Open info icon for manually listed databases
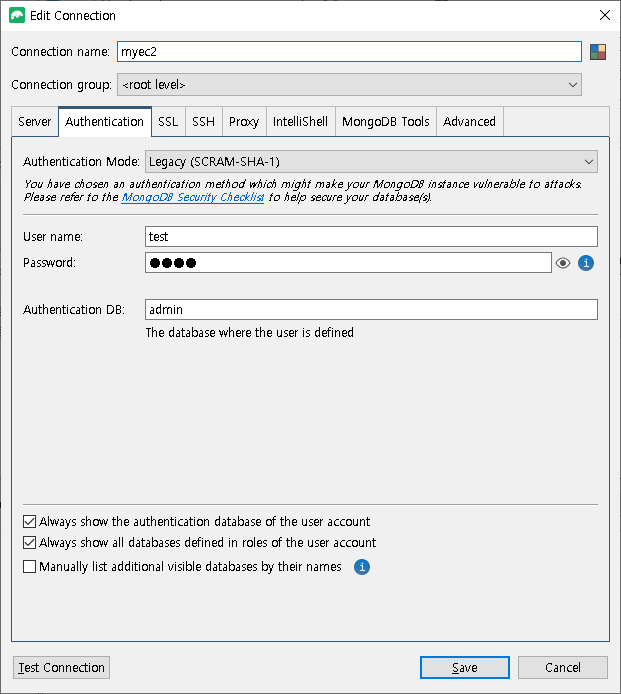This screenshot has height=694, width=621. (362, 567)
